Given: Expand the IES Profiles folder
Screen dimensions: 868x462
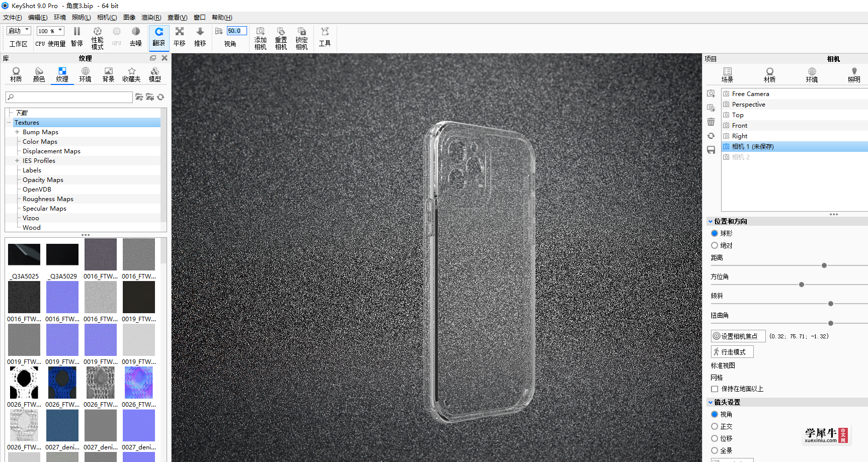Looking at the screenshot, I should 17,161.
